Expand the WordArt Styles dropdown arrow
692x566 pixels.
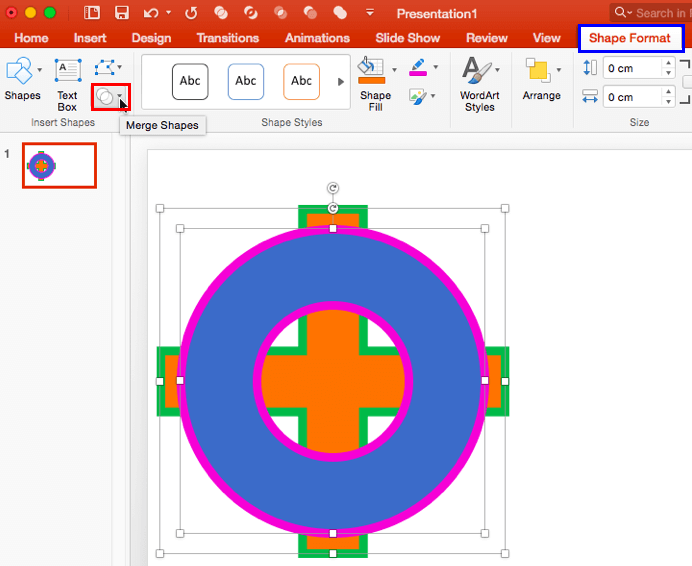(x=497, y=70)
